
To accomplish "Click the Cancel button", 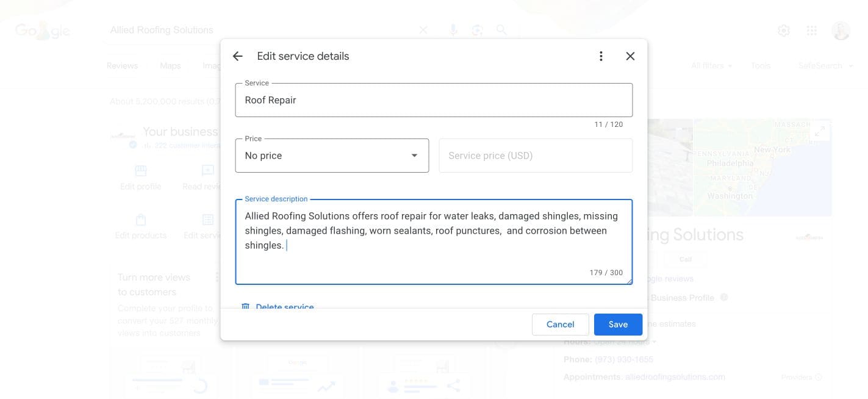I will coord(560,325).
